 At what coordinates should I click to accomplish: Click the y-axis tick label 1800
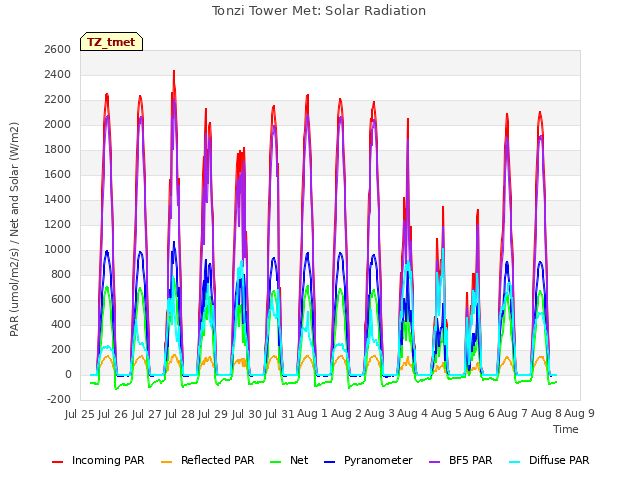click(x=58, y=150)
